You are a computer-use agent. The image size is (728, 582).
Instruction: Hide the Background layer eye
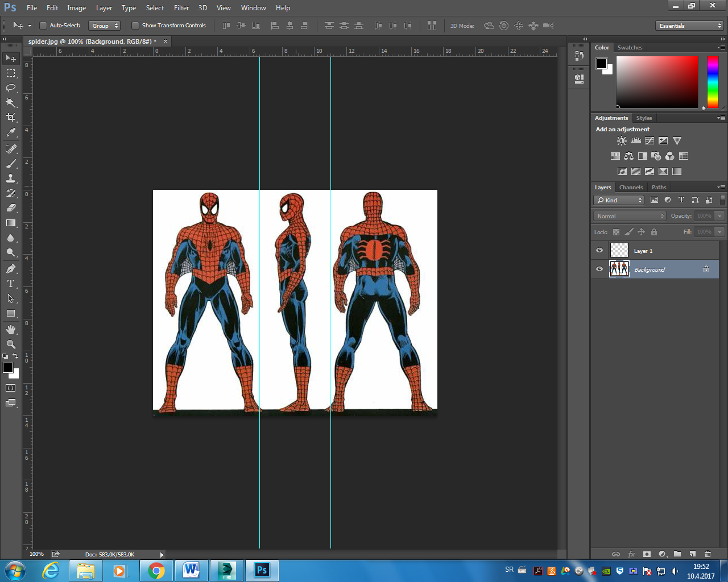coord(599,269)
